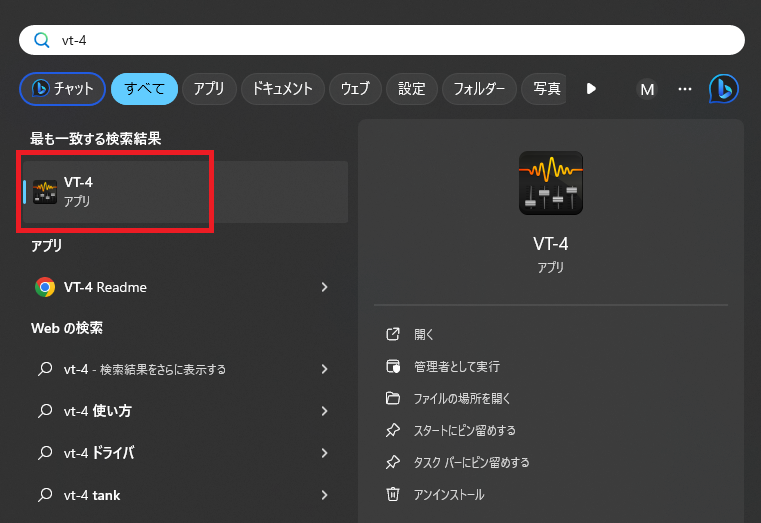
Task: Choose アンインストール for VT-4
Action: click(448, 494)
